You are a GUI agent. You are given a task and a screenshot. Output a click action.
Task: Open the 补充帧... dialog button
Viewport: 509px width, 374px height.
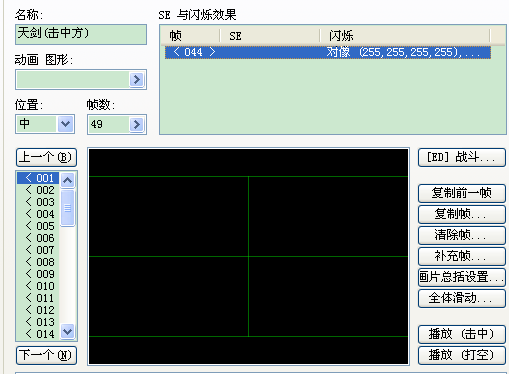pyautogui.click(x=461, y=256)
